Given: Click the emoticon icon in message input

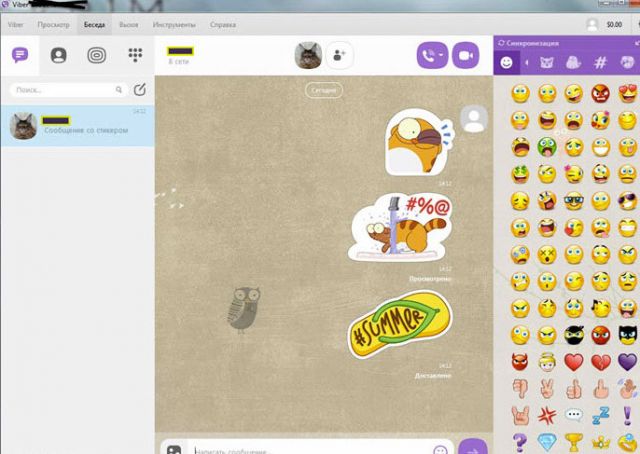Looking at the screenshot, I should 440,450.
